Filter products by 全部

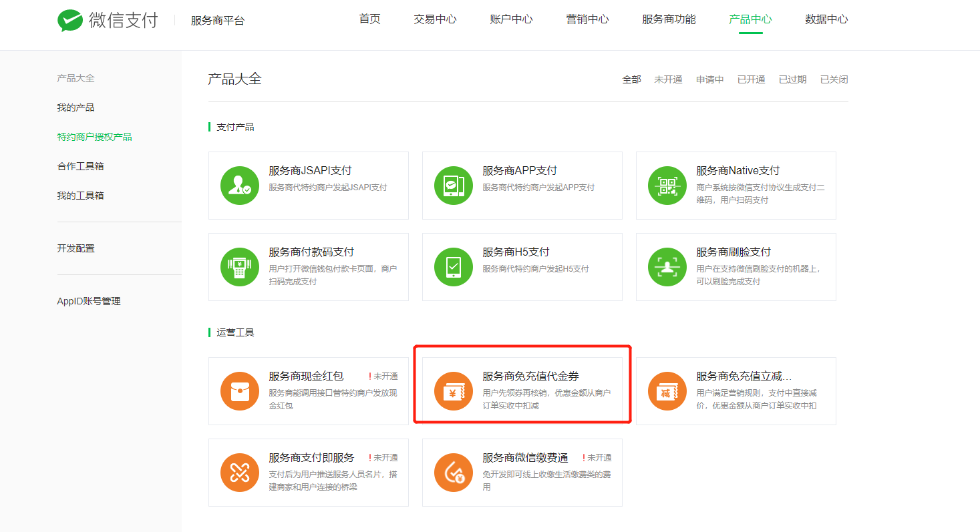pos(631,79)
